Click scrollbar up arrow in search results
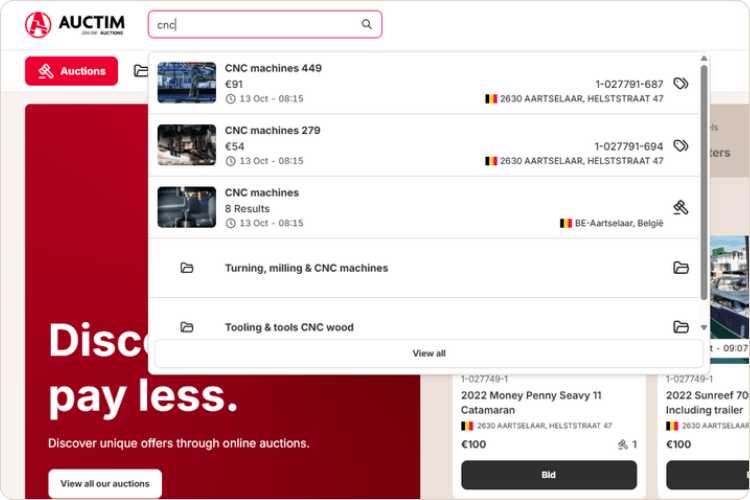 [704, 58]
